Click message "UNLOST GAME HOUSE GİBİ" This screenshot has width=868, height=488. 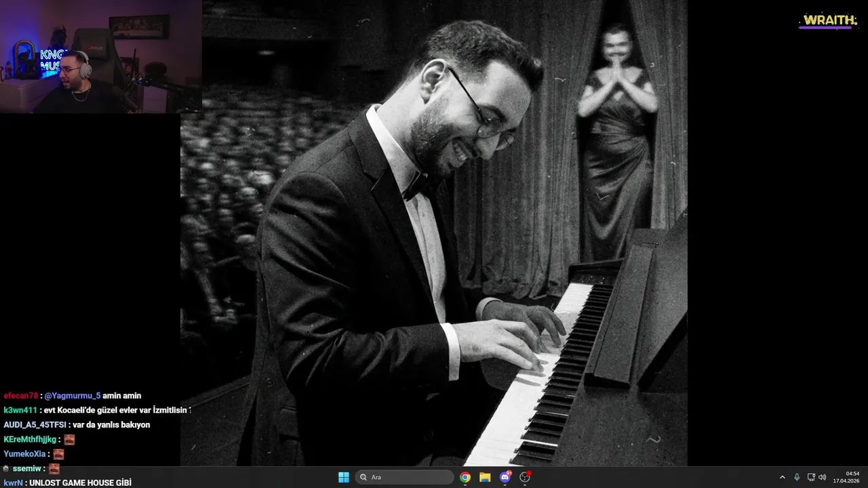click(80, 483)
